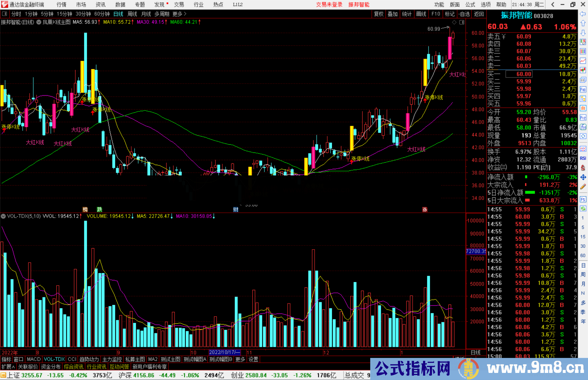Open the 凤凰K线主图 indicator dropdown arrow
Image resolution: width=588 pixels, height=380 pixels.
[x=39, y=22]
